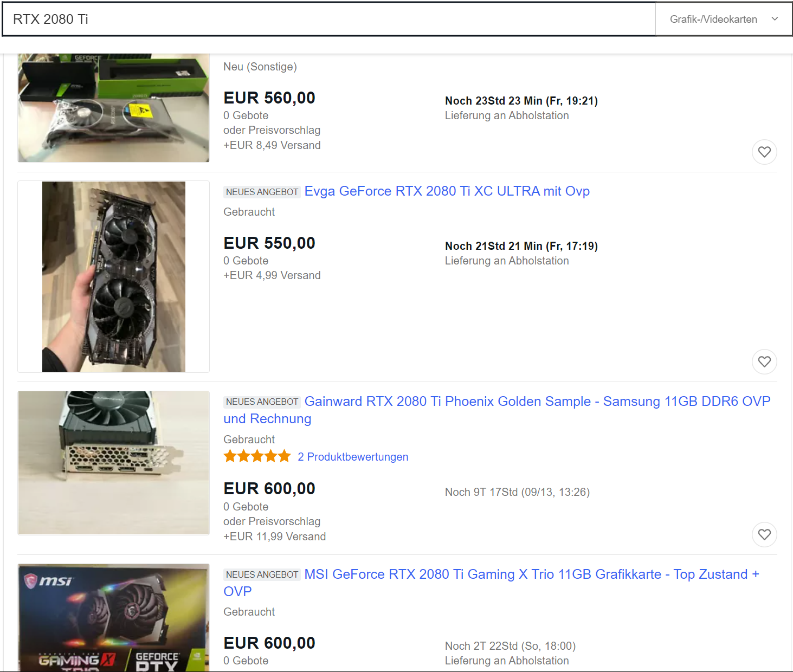Click 'Lieferung an Abholstation' under Evga listing time
The image size is (793, 672).
tap(507, 261)
